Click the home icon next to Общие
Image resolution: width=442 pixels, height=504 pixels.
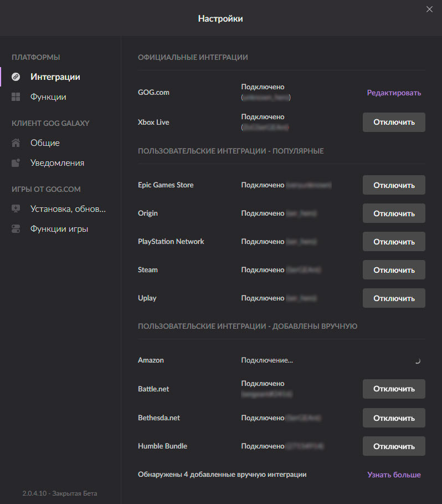(x=16, y=143)
